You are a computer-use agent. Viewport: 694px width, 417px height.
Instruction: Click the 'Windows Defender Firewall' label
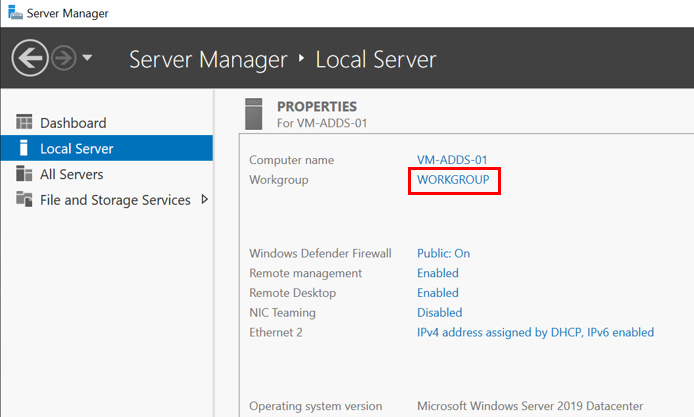(320, 253)
